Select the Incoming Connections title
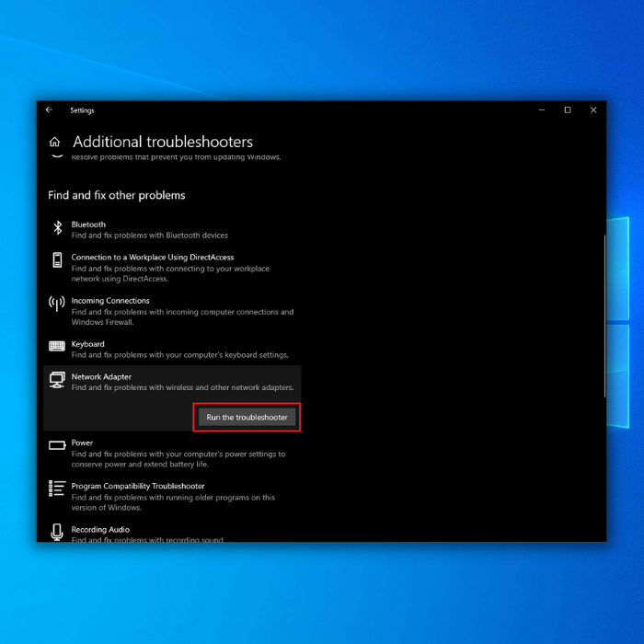Image resolution: width=644 pixels, height=644 pixels. (x=110, y=301)
